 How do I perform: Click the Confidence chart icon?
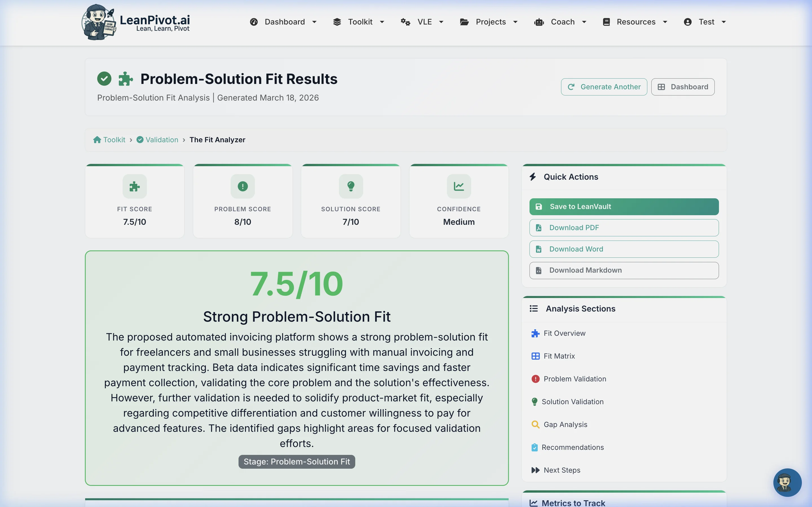click(458, 186)
